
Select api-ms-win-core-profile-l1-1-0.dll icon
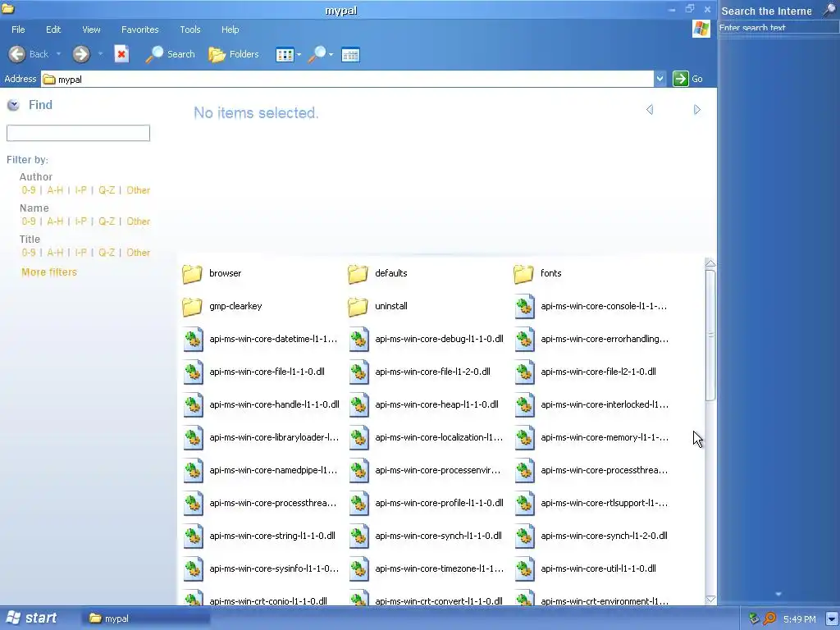[x=359, y=503]
